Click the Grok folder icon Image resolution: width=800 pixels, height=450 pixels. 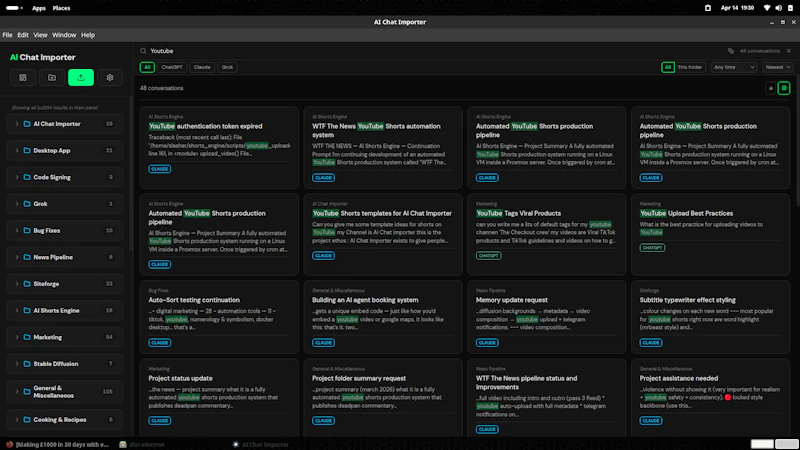27,204
